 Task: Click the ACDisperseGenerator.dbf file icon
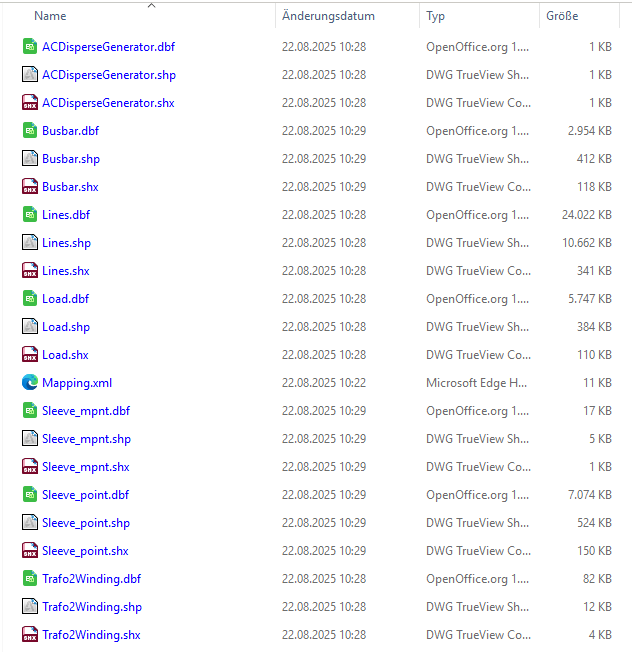[x=30, y=47]
